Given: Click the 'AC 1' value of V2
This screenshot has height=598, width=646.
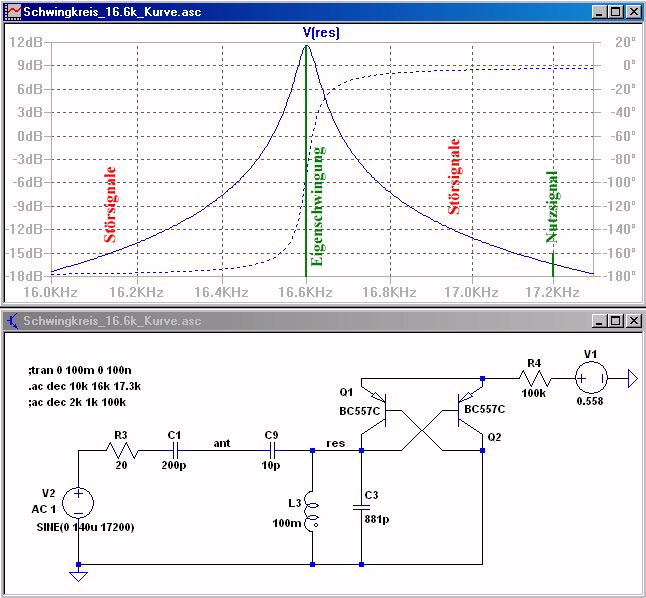Looking at the screenshot, I should [x=44, y=509].
